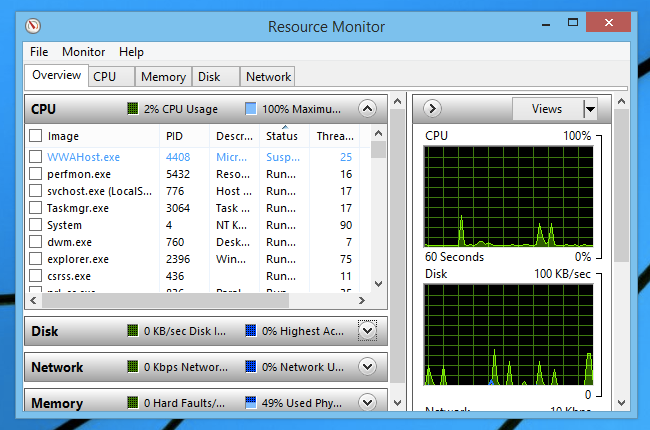This screenshot has width=650, height=430.
Task: Click the green Hard Faults indicator square
Action: point(132,402)
